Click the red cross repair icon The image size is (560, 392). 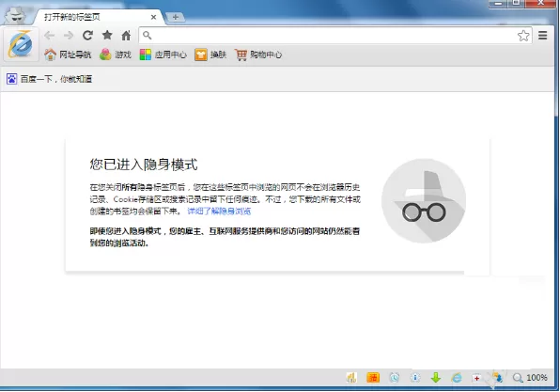point(476,377)
